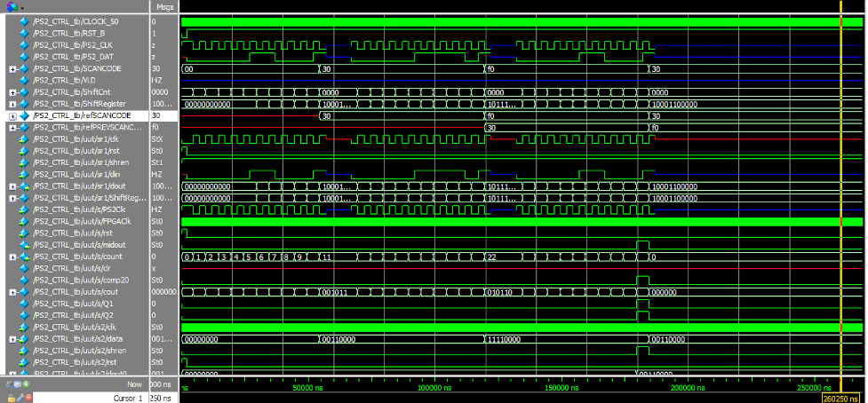The width and height of the screenshot is (868, 403).
Task: Click the uut/s/clr signal icon
Action: click(24, 268)
